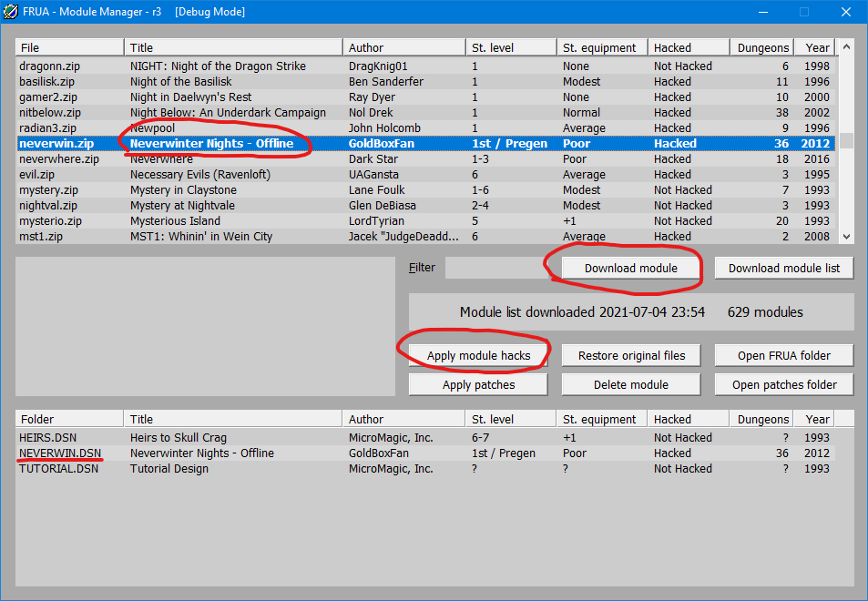This screenshot has width=868, height=601.
Task: Sort the top list by St. equipment header
Action: 602,47
